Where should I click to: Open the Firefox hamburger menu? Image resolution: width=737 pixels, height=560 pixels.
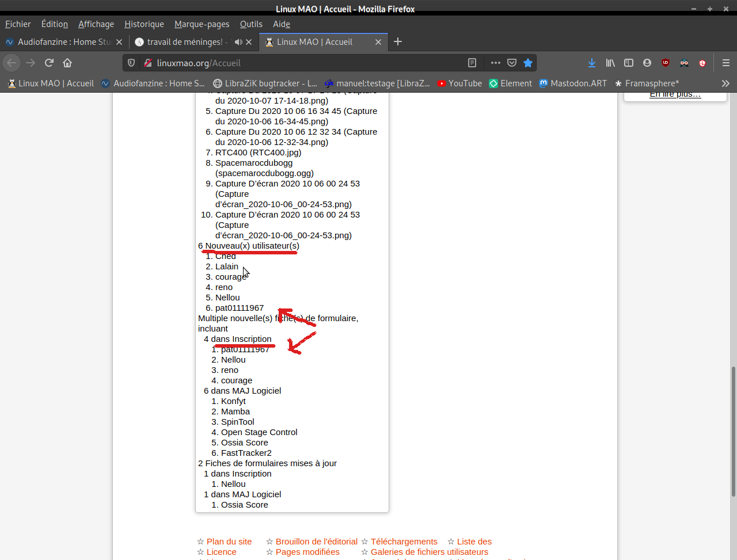click(725, 63)
